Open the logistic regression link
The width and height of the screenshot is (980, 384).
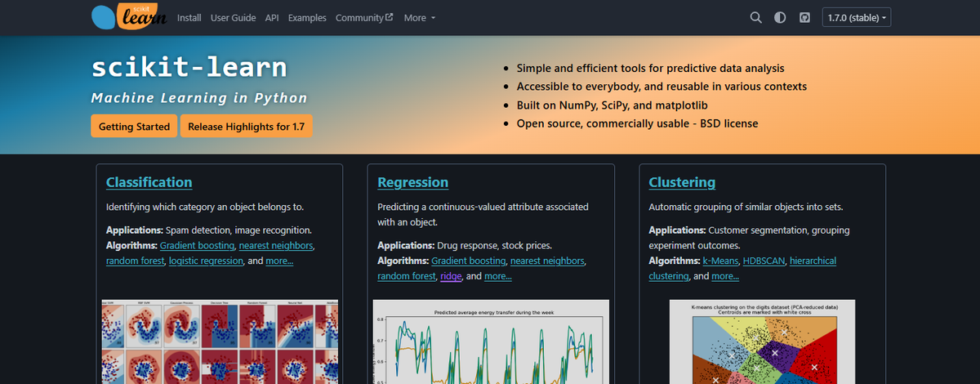pos(206,261)
